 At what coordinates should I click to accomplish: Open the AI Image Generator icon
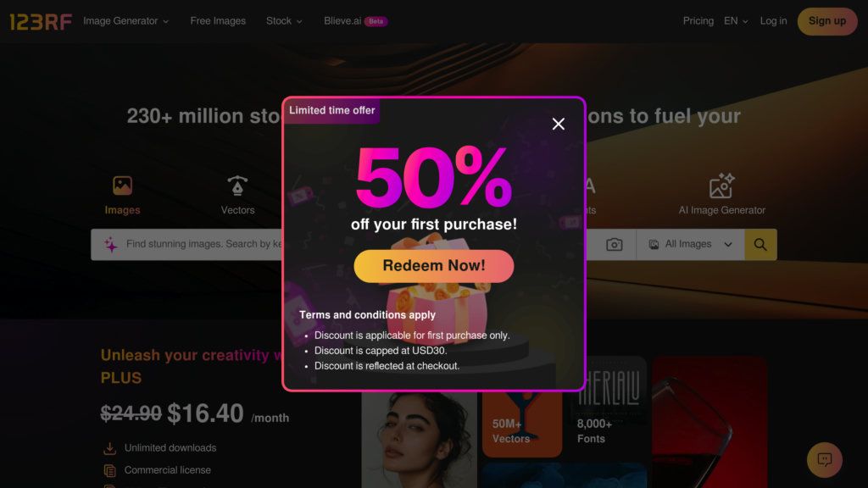click(722, 186)
